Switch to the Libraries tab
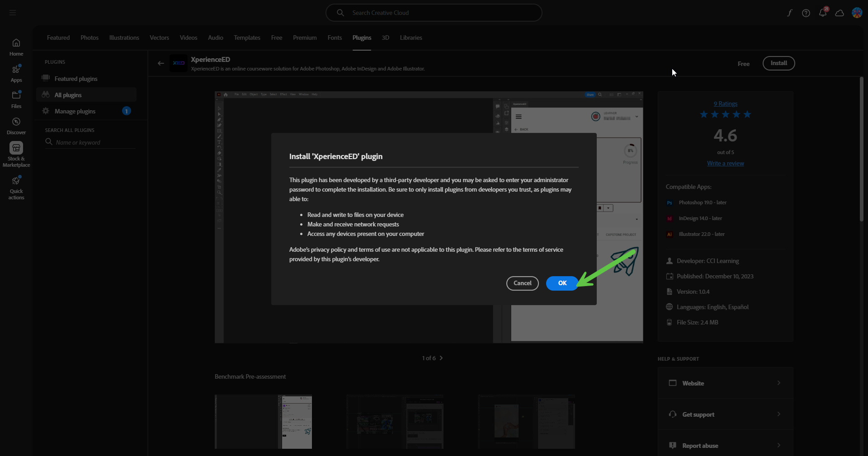 [x=411, y=38]
